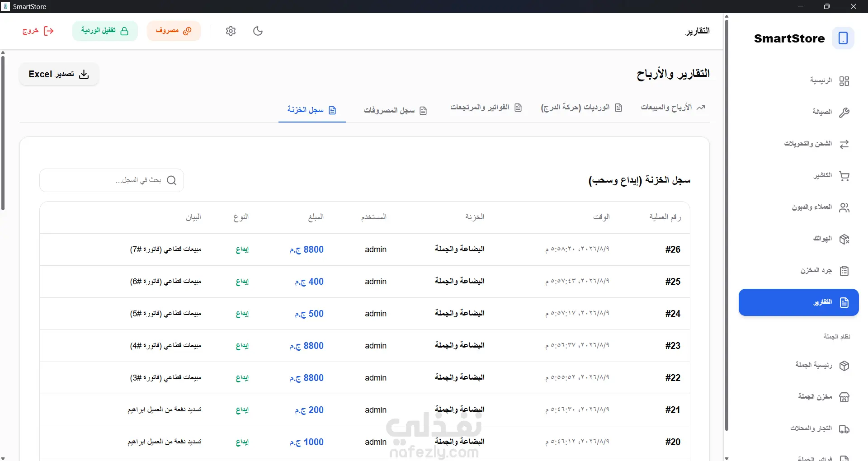Export the log with تصدير Excel
Image resolution: width=868 pixels, height=461 pixels.
pos(59,74)
